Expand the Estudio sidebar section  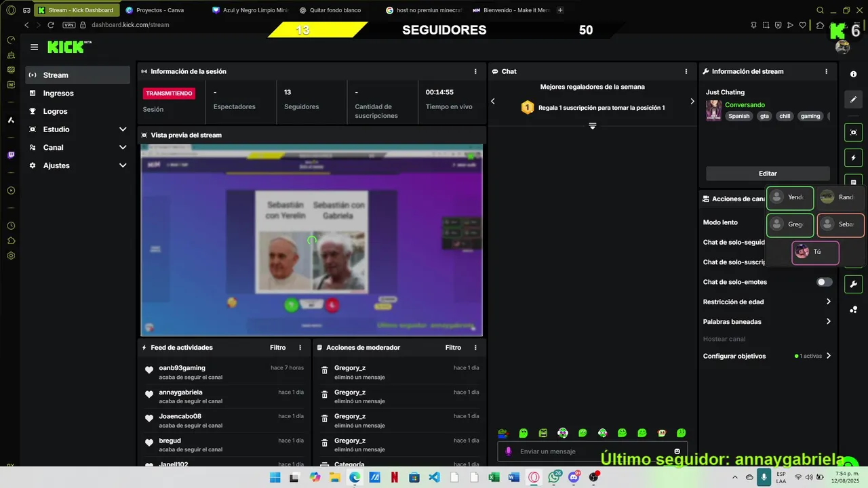pos(123,129)
